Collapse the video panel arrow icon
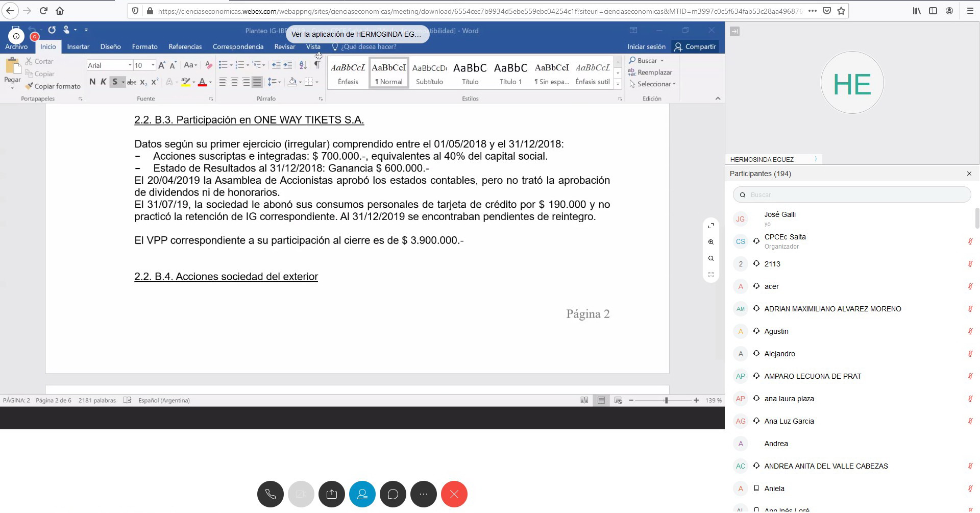The height and width of the screenshot is (513, 980). [x=734, y=32]
